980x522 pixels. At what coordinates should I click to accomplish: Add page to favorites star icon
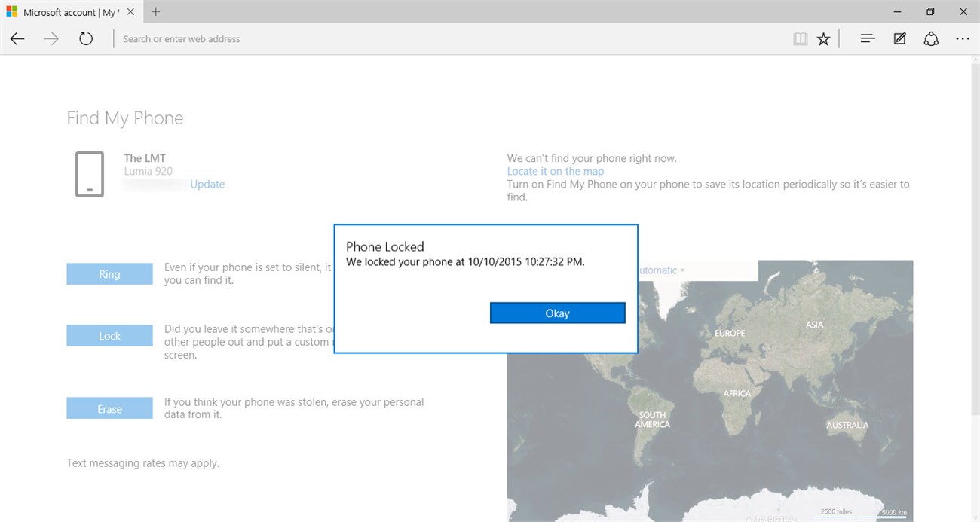[x=823, y=39]
